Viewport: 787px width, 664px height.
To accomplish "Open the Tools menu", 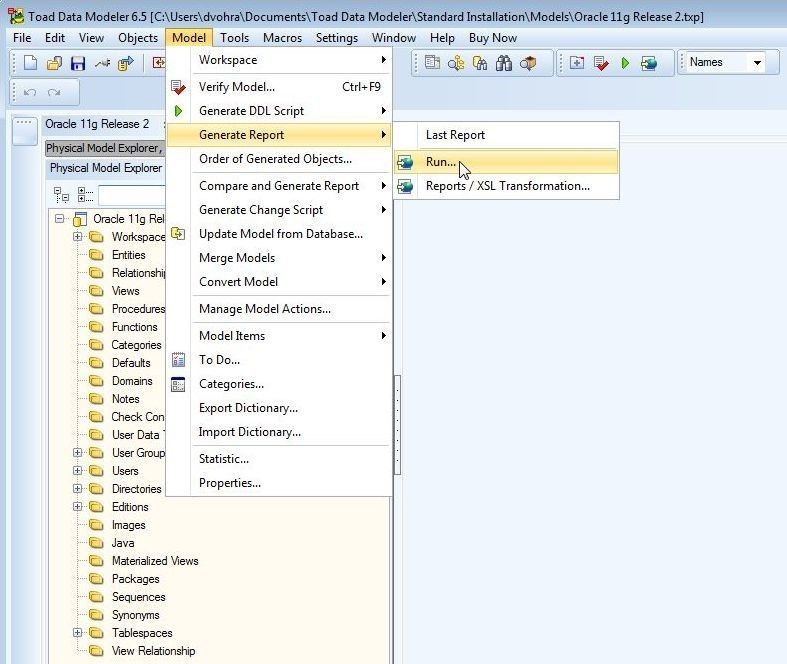I will click(234, 38).
